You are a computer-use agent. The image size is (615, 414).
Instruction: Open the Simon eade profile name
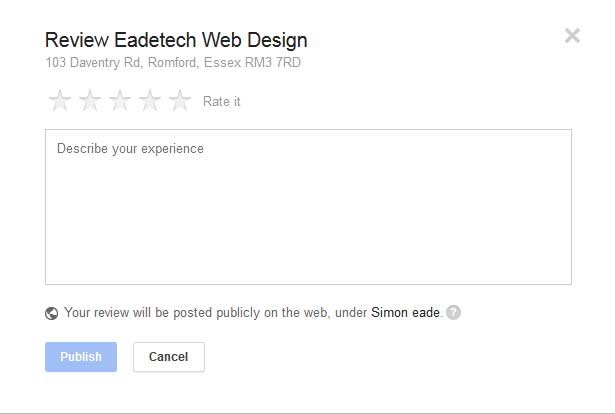click(406, 312)
